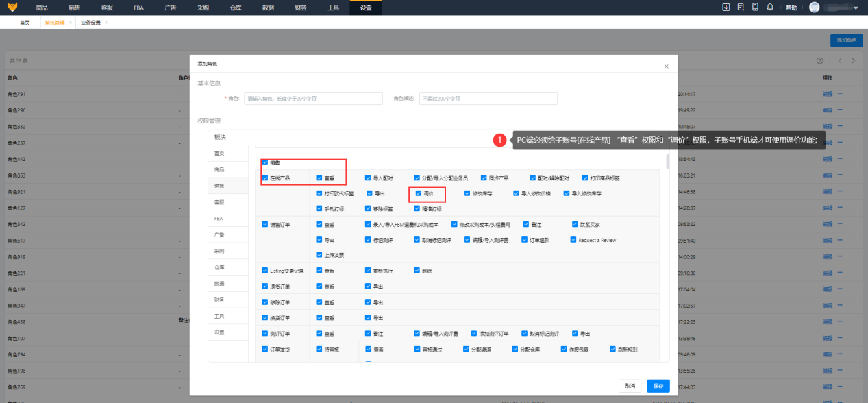
Task: Open more actions for row 角色832
Action: click(839, 127)
